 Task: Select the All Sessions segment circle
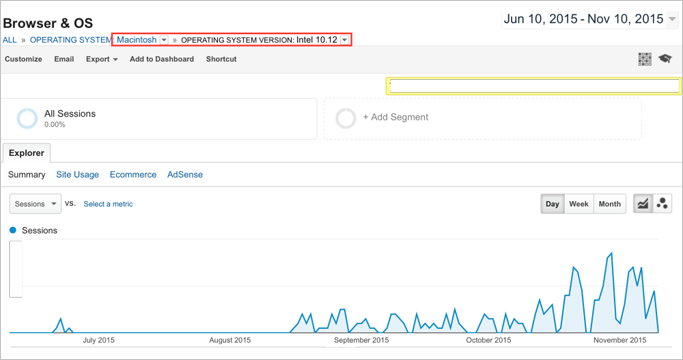tap(27, 119)
